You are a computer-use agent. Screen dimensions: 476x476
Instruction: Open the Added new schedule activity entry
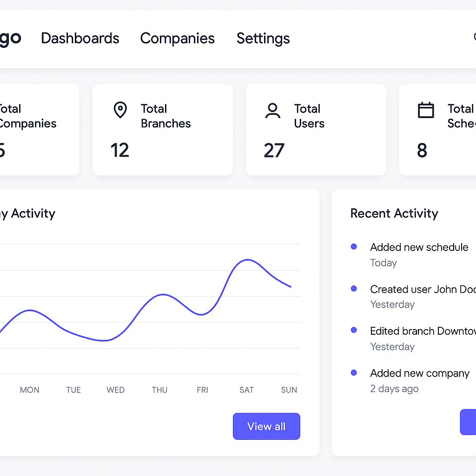(x=419, y=247)
